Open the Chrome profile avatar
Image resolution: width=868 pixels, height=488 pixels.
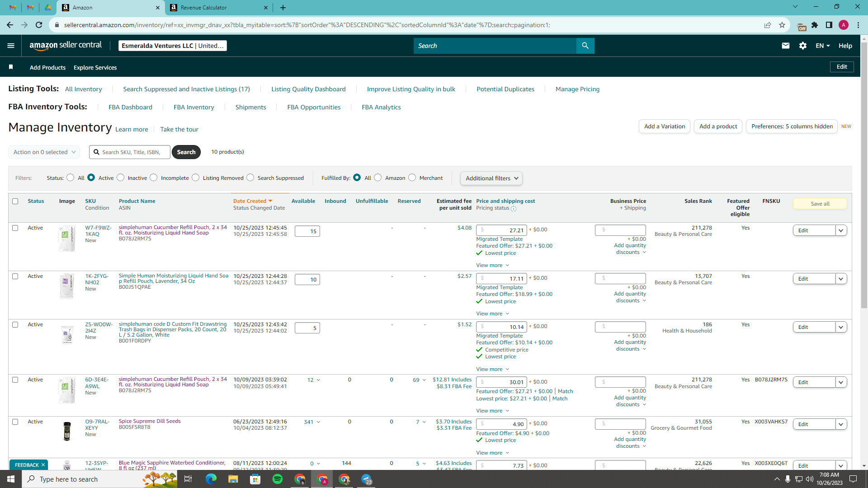point(844,25)
